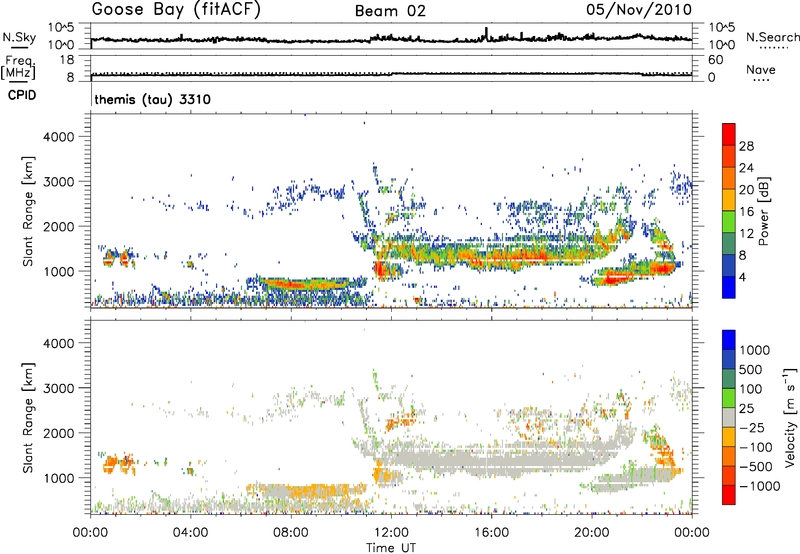Click the "24" label on power colorbar
The image size is (800, 554).
746,168
